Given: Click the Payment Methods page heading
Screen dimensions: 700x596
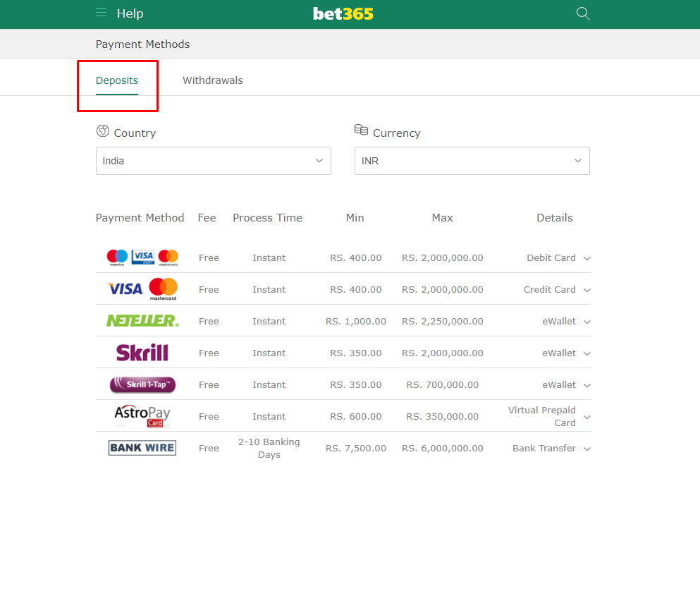Looking at the screenshot, I should click(x=142, y=44).
